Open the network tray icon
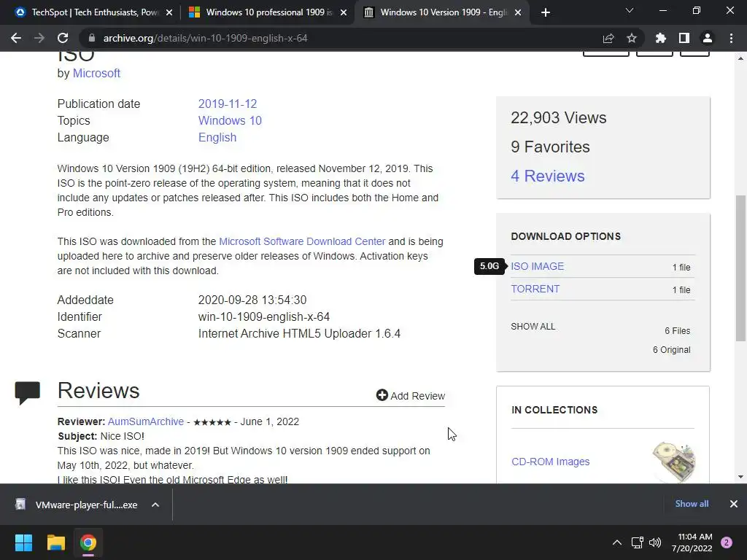 [637, 542]
